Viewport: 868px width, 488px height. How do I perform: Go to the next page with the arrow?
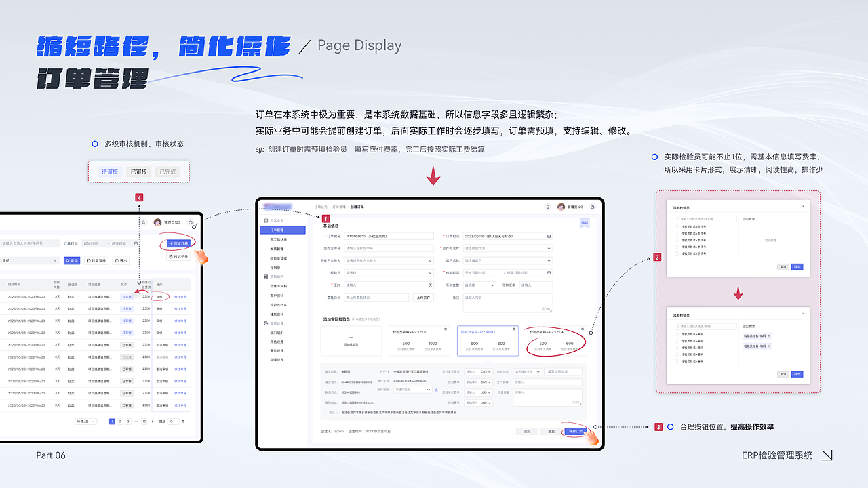152,422
